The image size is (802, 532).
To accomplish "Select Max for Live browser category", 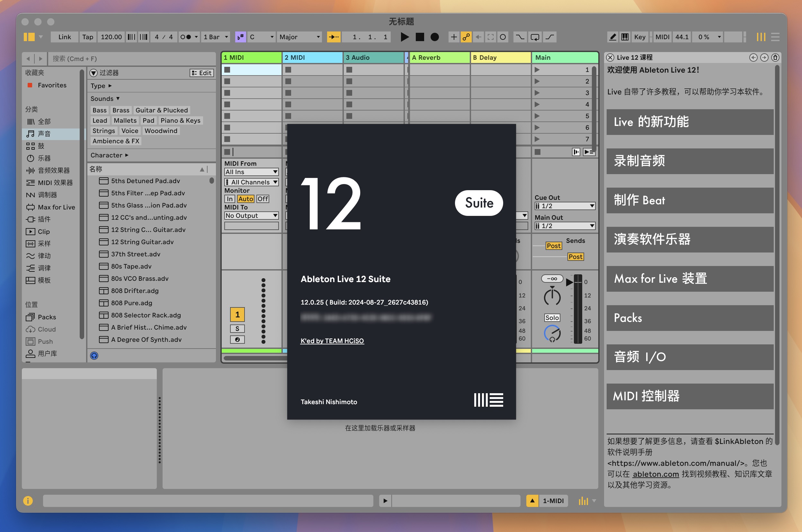I will pos(50,207).
